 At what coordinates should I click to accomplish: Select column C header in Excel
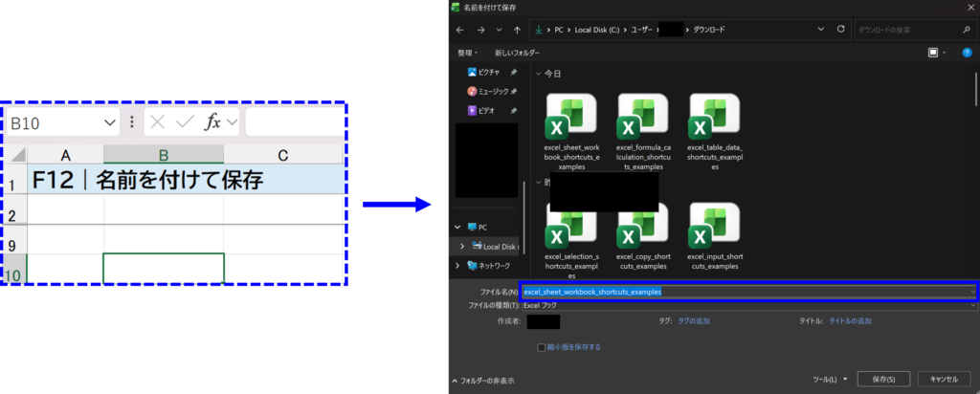pos(283,155)
